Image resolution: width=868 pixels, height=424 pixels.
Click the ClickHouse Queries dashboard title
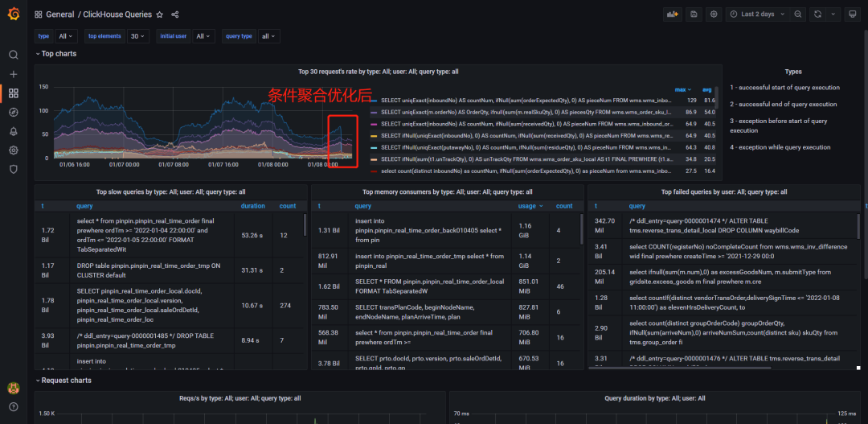click(x=118, y=14)
